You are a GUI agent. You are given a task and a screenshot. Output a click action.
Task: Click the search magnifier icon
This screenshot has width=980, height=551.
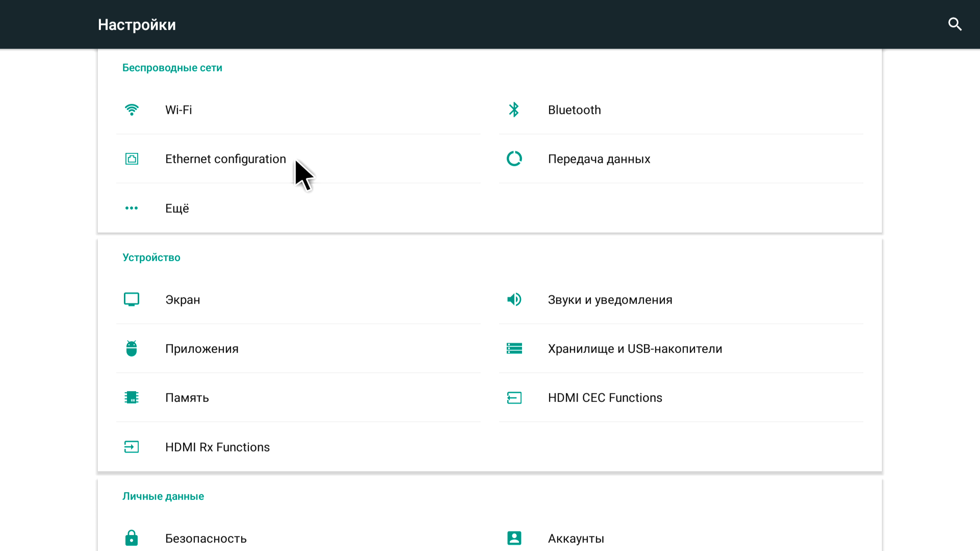point(954,24)
